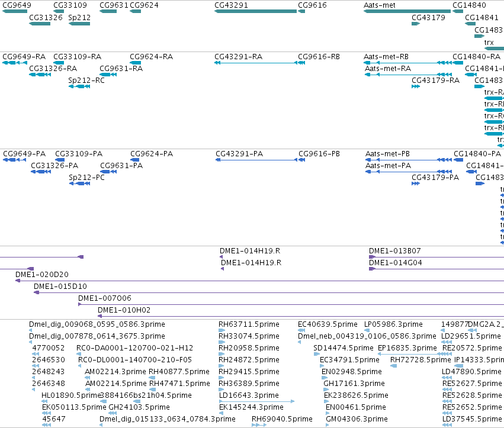This screenshot has width=504, height=428.
Task: Click protein Sp212-PC label
Action: click(87, 178)
